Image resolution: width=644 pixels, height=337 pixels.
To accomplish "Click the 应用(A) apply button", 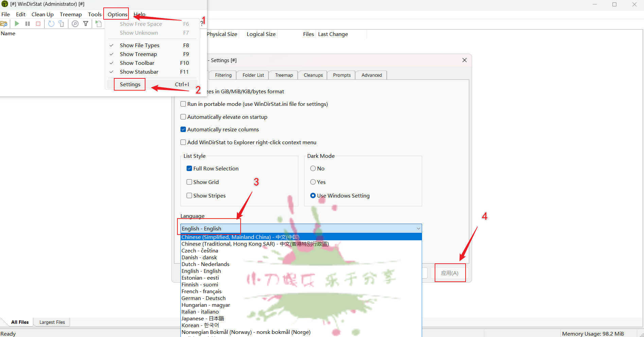I will tap(449, 273).
